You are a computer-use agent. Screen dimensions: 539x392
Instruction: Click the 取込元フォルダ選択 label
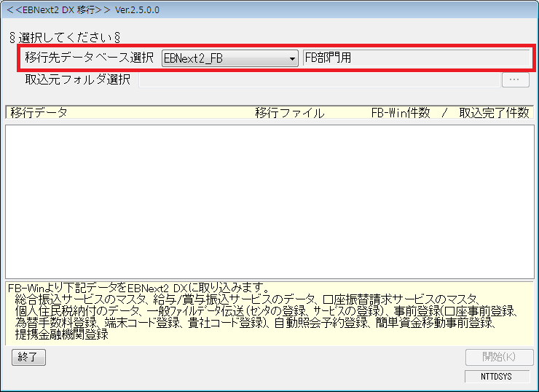coord(78,79)
